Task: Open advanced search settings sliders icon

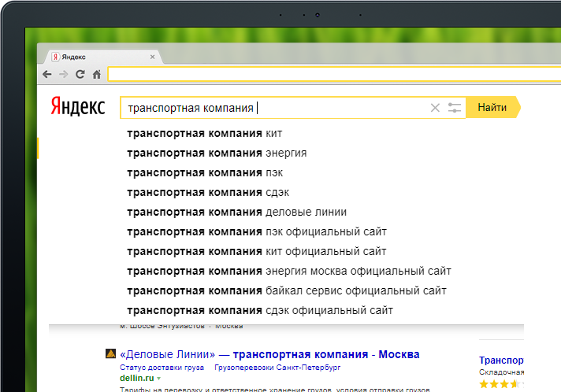Action: pos(455,108)
